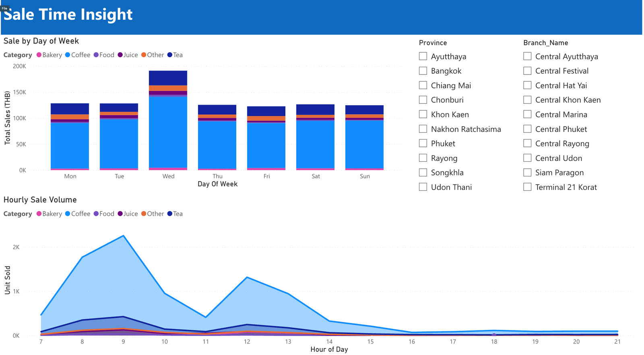Select the Nakhon Ratchasima checkbox
The height and width of the screenshot is (355, 644).
point(423,129)
